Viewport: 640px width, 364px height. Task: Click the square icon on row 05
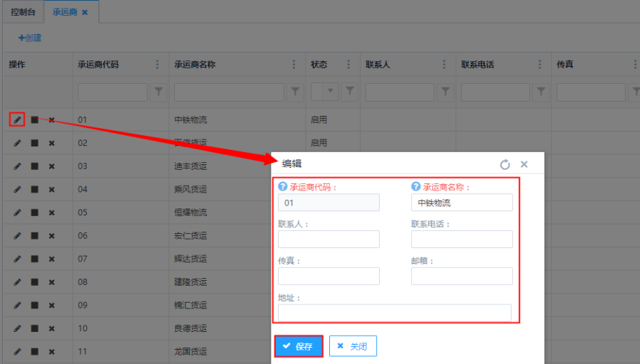coord(34,213)
